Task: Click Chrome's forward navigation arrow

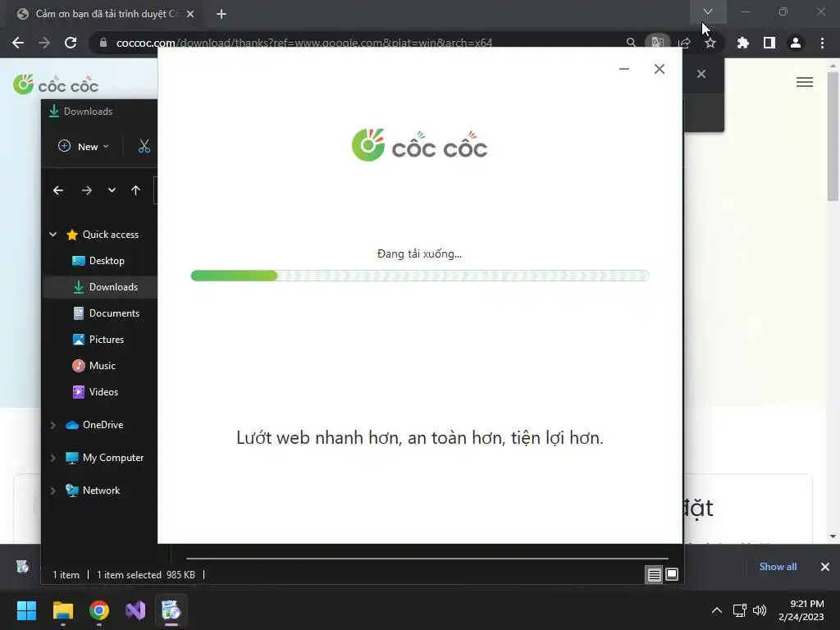Action: pyautogui.click(x=44, y=43)
